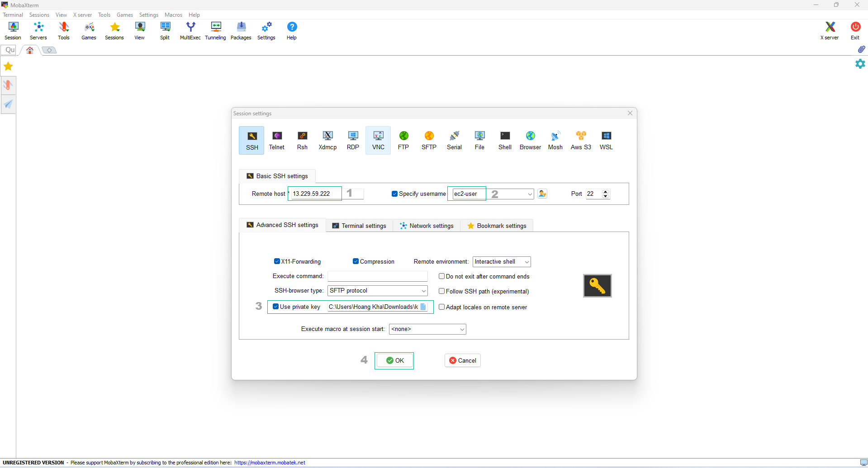Open the Help toolbar icon
Image resolution: width=868 pixels, height=468 pixels.
click(x=292, y=31)
